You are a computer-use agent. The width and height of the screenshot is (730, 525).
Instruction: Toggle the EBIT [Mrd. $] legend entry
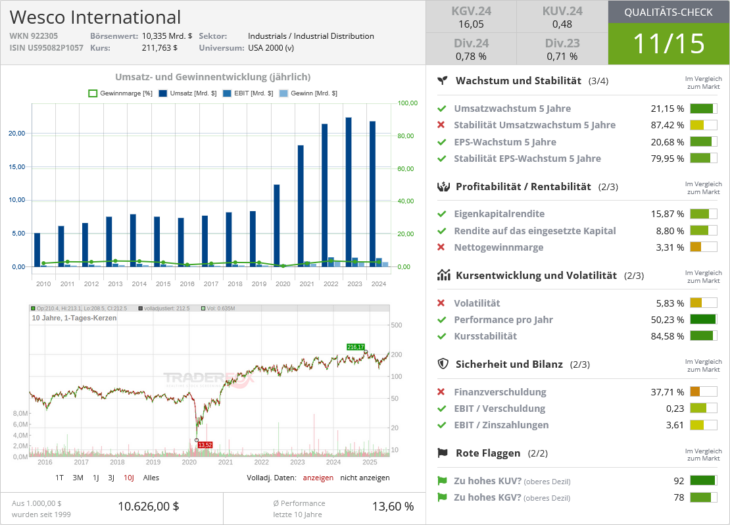(248, 94)
